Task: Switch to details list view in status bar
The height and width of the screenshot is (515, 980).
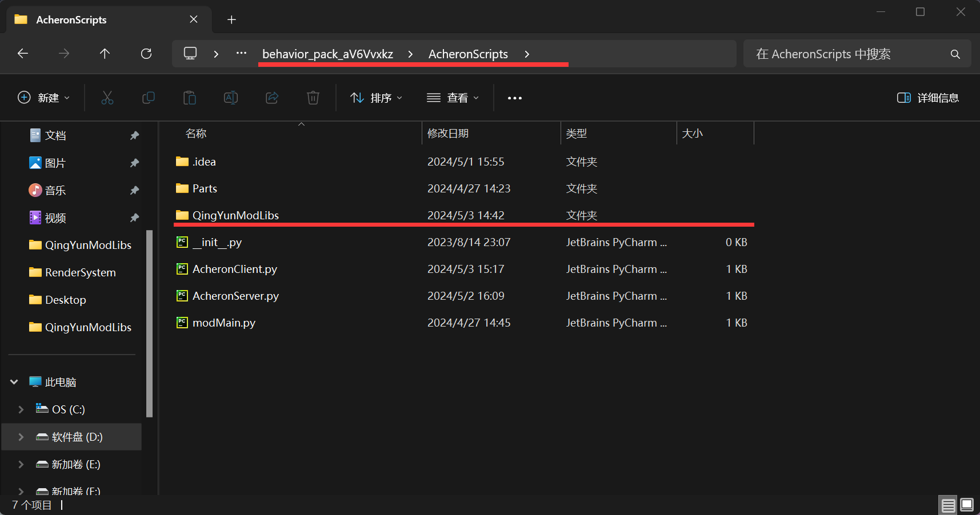Action: [948, 505]
